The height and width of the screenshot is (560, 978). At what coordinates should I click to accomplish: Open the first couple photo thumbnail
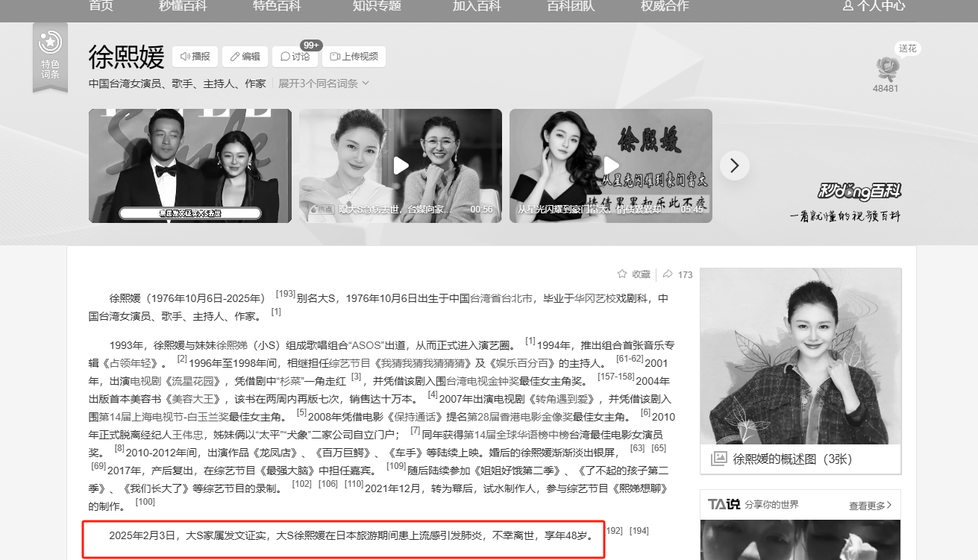point(190,166)
